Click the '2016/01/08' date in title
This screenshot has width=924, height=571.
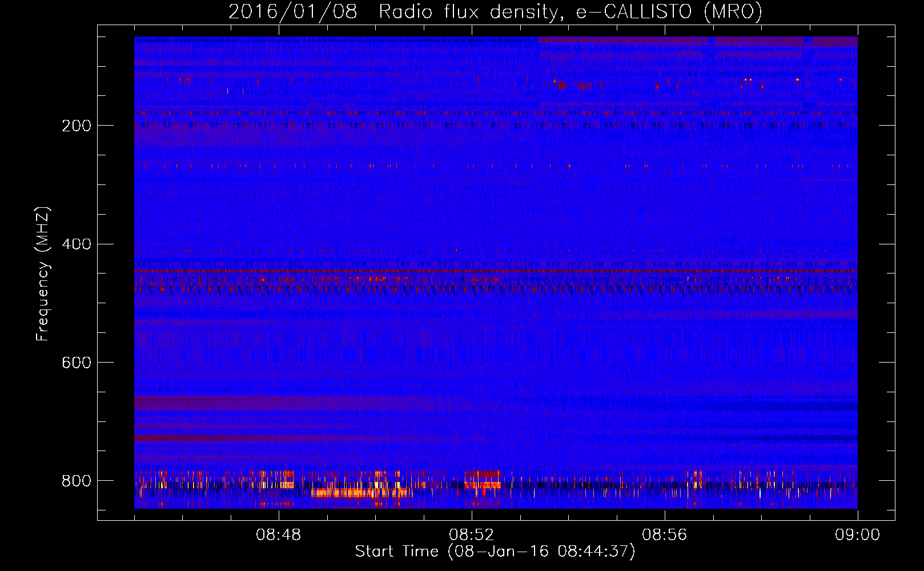point(293,11)
